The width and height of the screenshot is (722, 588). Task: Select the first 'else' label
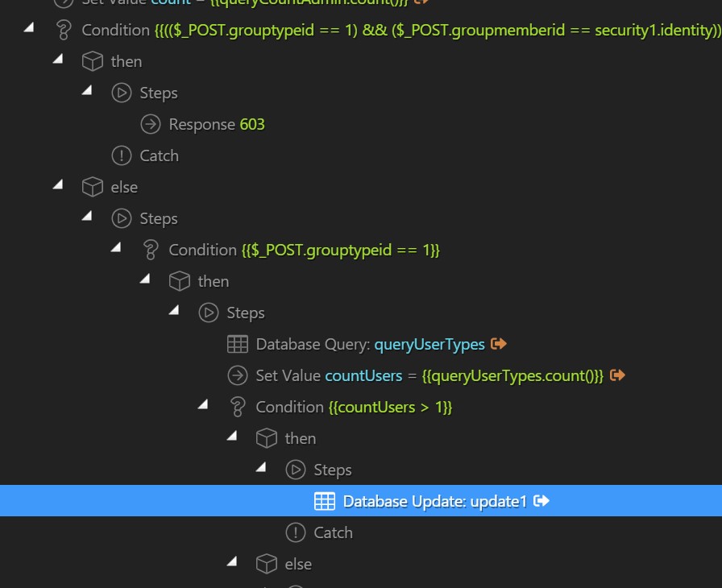(124, 187)
